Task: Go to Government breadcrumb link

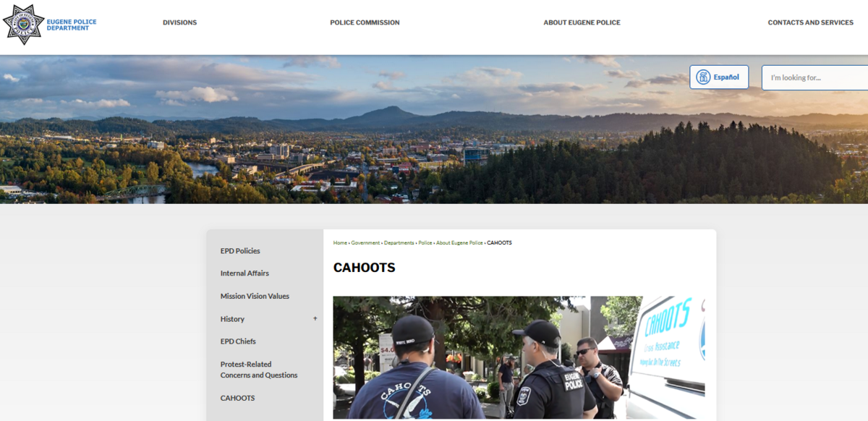Action: [365, 243]
